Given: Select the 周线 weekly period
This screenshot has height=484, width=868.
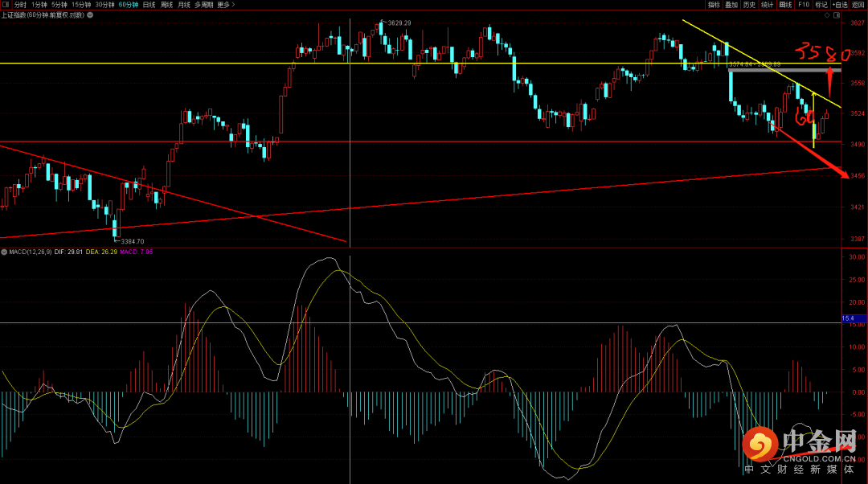Looking at the screenshot, I should pyautogui.click(x=167, y=5).
